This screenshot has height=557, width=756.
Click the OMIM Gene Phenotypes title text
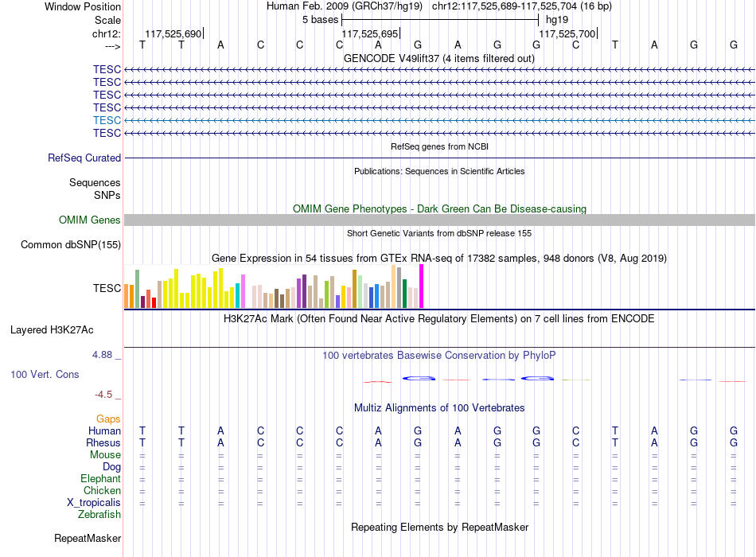440,208
